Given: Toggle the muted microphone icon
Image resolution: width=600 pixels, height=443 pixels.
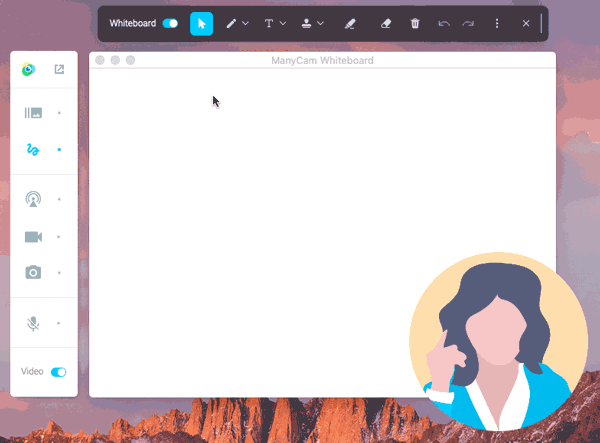Looking at the screenshot, I should [x=33, y=324].
